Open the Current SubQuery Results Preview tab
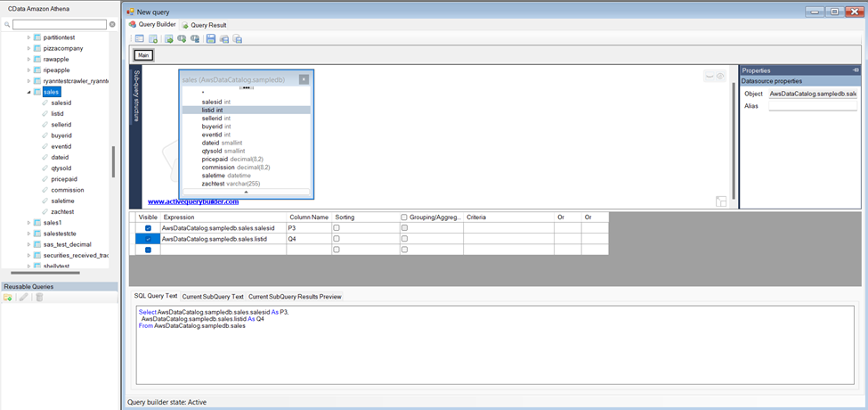This screenshot has height=410, width=868. click(x=294, y=296)
